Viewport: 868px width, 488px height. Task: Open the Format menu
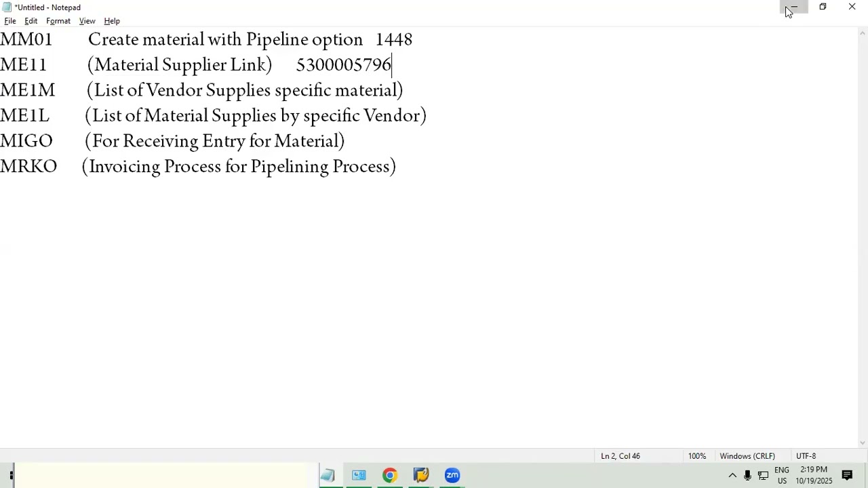tap(58, 21)
